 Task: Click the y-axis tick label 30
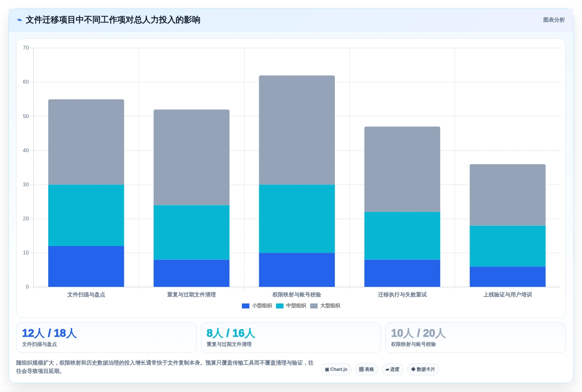(26, 185)
